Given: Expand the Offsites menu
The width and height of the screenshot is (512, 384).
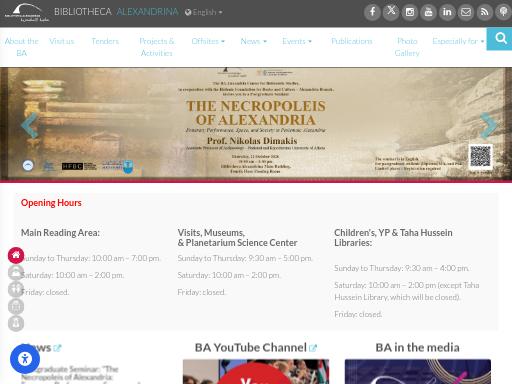Looking at the screenshot, I should click(208, 41).
